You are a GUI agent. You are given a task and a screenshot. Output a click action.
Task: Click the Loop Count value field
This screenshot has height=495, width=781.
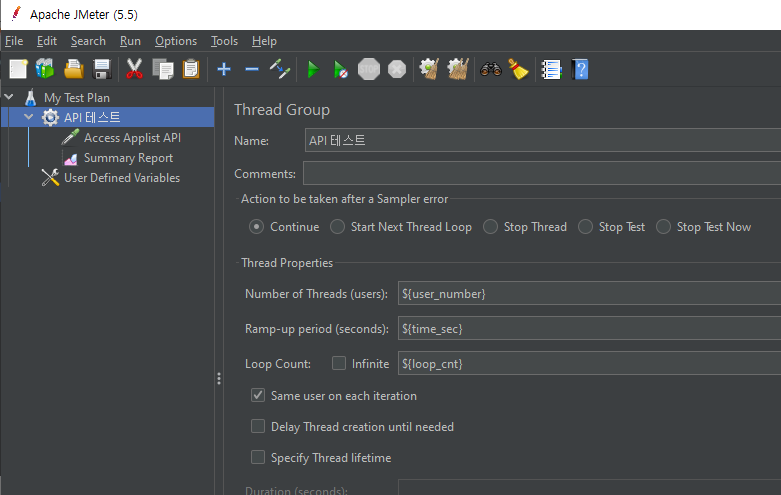point(589,363)
